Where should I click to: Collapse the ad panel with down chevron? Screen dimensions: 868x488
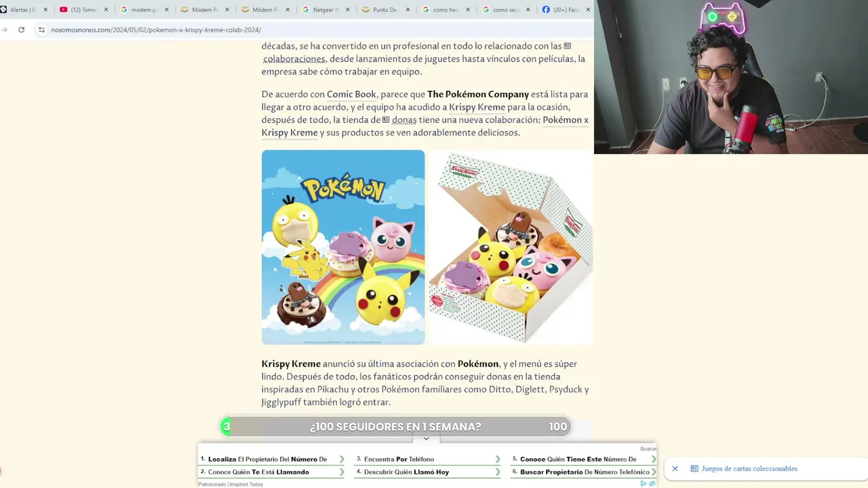[x=426, y=439]
